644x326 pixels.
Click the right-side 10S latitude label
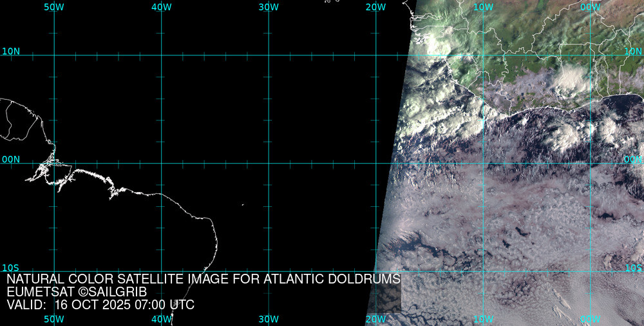coord(633,267)
